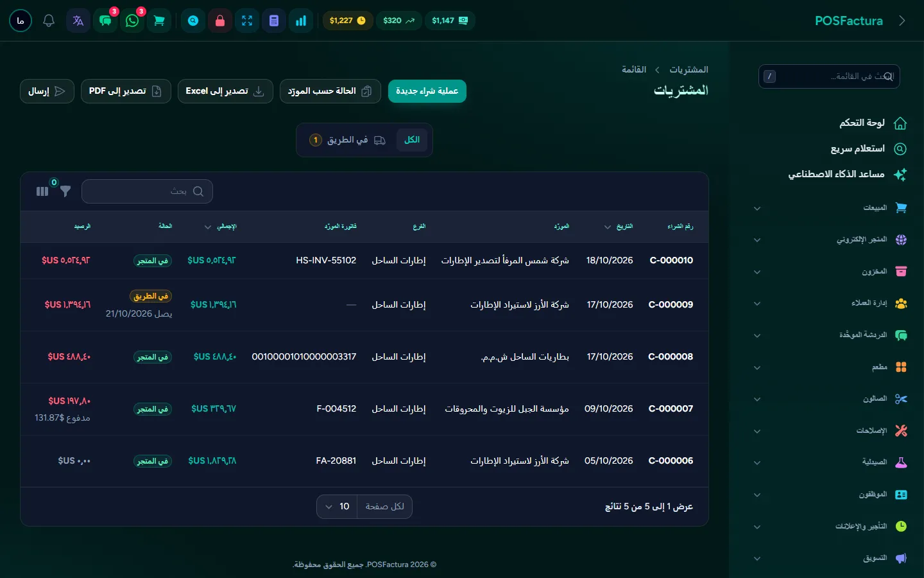Sort by the التاريخ column header
The width and height of the screenshot is (924, 578).
click(x=619, y=227)
